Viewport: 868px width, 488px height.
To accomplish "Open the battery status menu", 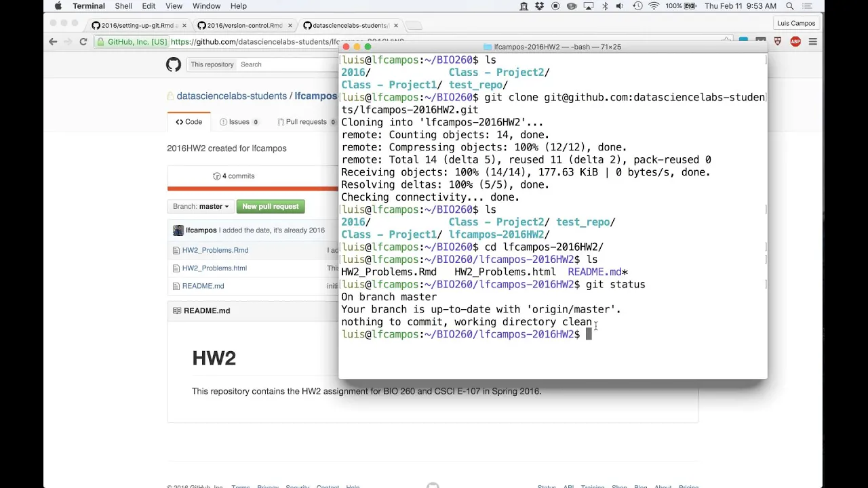I will point(680,6).
